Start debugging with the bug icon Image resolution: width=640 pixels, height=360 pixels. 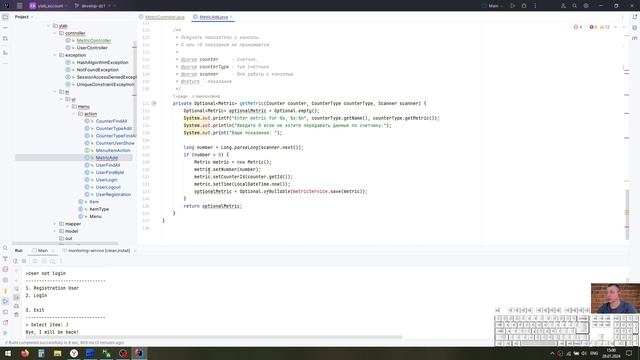tap(524, 6)
